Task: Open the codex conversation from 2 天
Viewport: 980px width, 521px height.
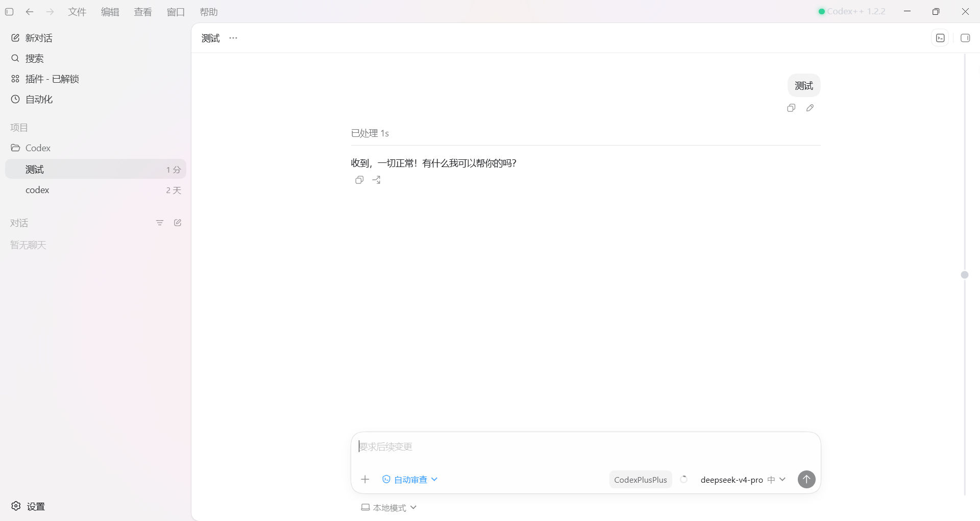Action: (x=95, y=190)
